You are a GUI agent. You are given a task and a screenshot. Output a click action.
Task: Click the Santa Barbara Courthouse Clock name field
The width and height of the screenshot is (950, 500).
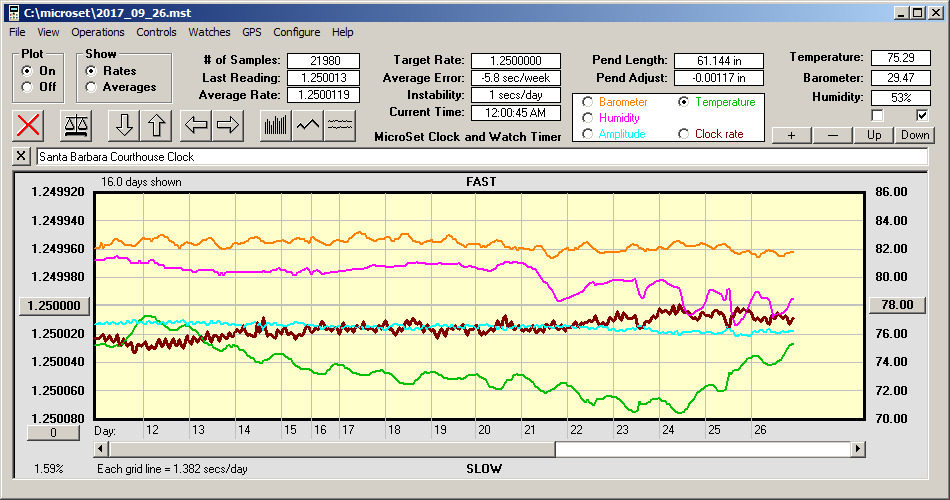[x=482, y=156]
